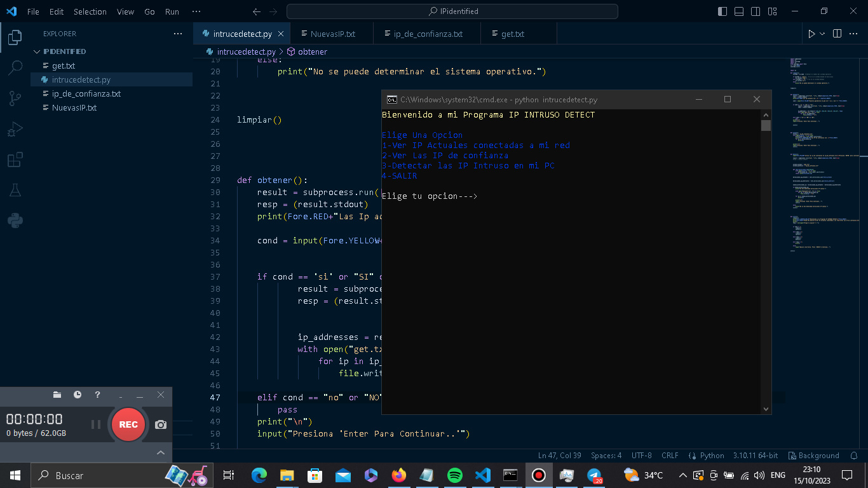Switch to the ip_de_confianza.txt tab
868x488 pixels.
click(x=428, y=34)
